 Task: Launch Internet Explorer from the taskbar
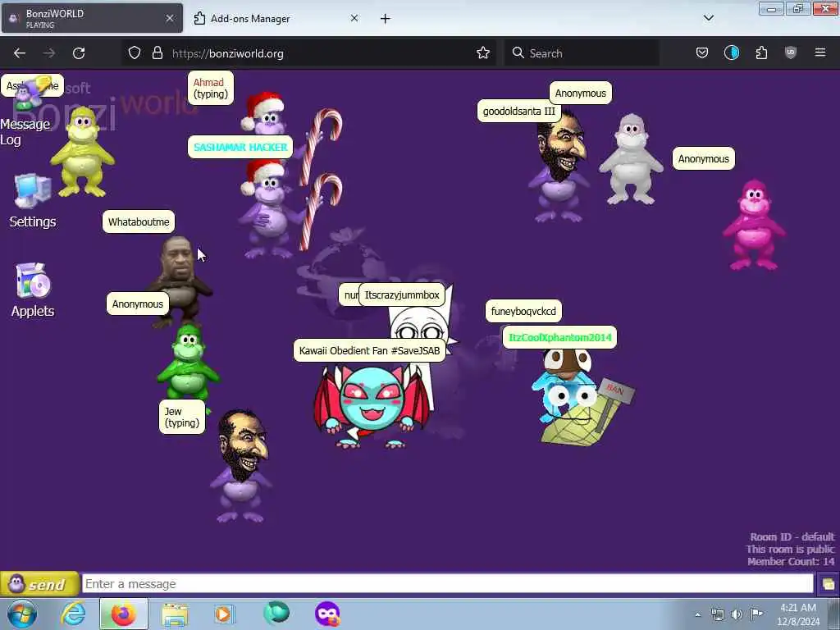(x=73, y=614)
